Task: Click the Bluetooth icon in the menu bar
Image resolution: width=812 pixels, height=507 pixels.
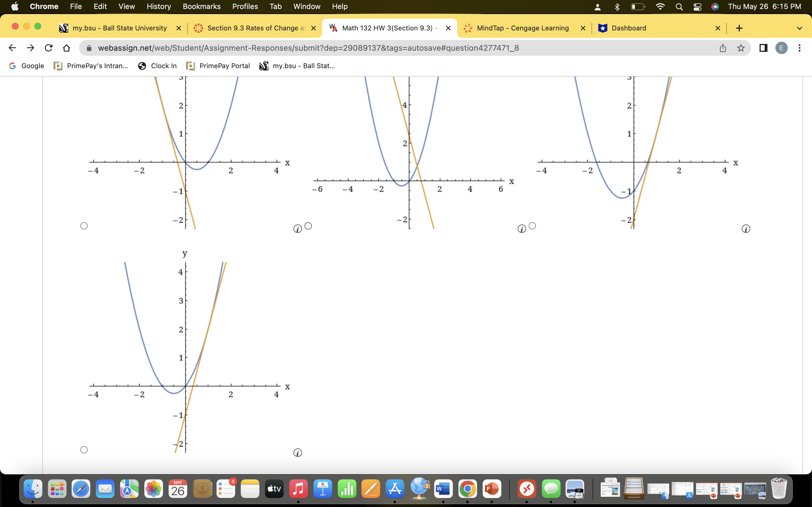Action: (x=617, y=7)
